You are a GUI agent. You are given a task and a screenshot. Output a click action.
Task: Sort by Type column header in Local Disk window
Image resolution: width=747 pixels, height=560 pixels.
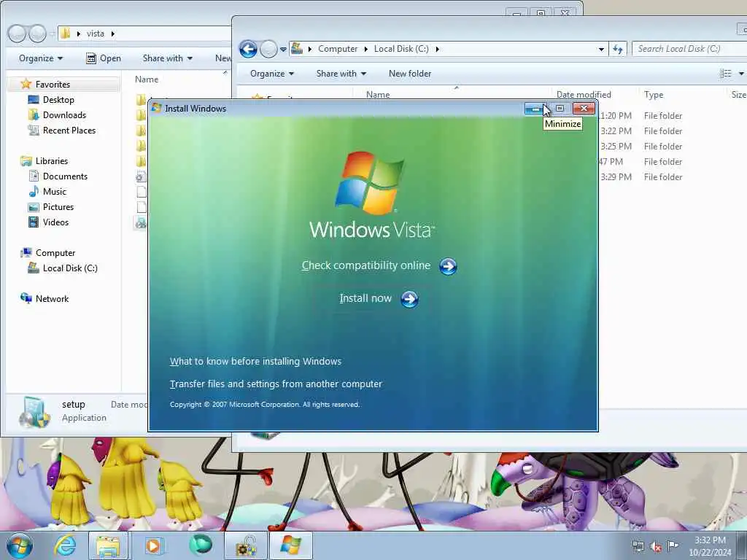tap(654, 94)
